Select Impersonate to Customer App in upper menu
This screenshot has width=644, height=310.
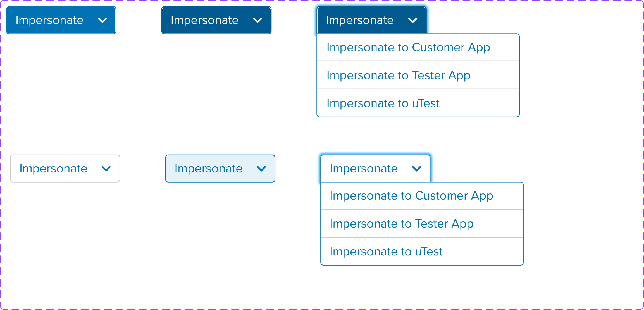[x=418, y=48]
